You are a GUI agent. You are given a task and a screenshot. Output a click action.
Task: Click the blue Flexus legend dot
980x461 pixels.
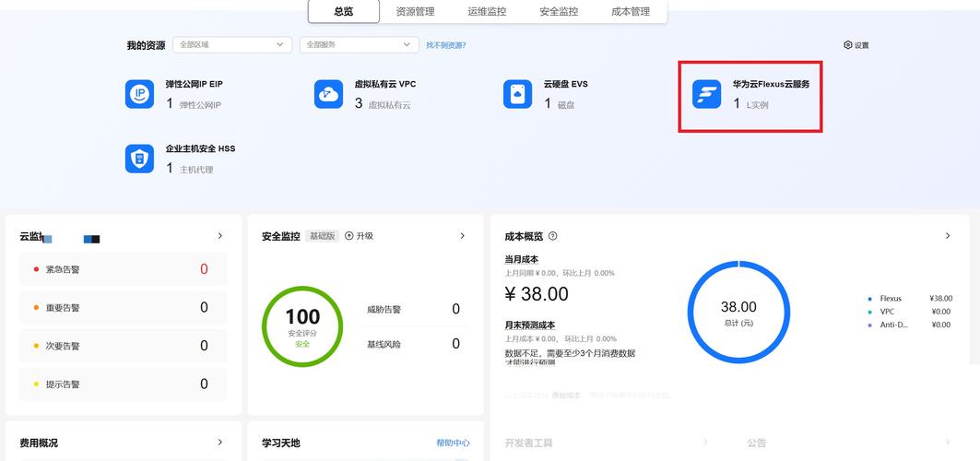pyautogui.click(x=870, y=300)
